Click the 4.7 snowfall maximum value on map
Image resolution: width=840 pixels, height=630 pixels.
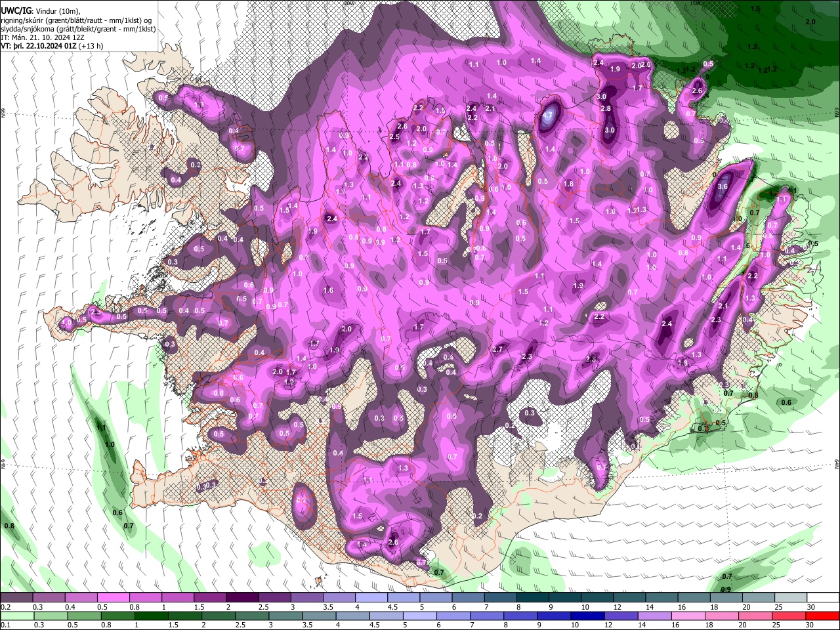[x=549, y=114]
